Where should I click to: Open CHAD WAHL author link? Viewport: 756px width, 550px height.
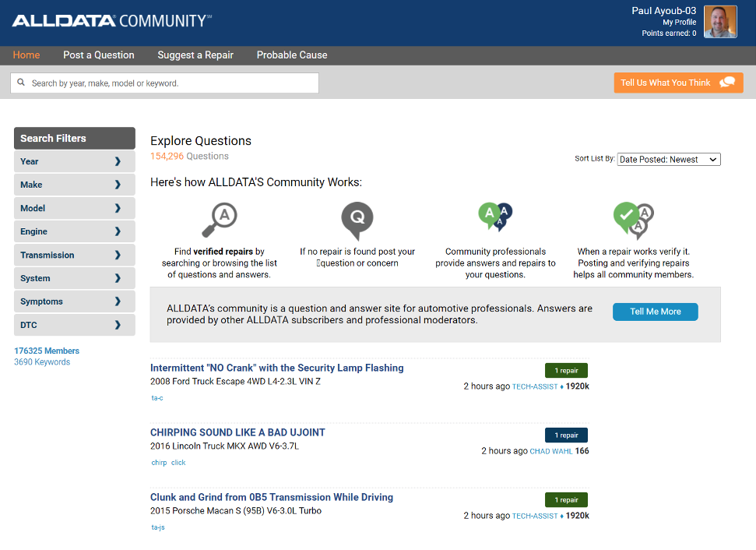coord(551,452)
